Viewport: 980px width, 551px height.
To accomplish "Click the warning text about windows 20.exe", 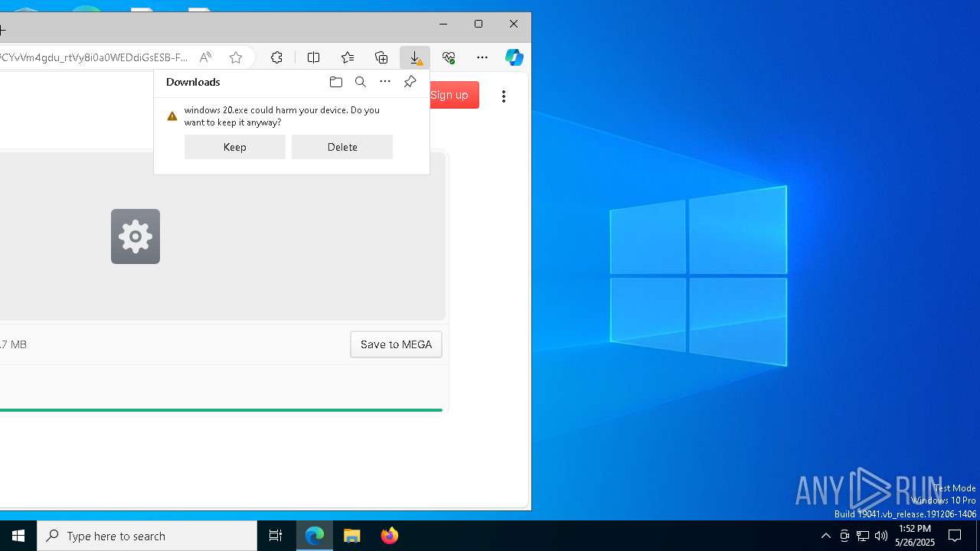I will coord(282,116).
